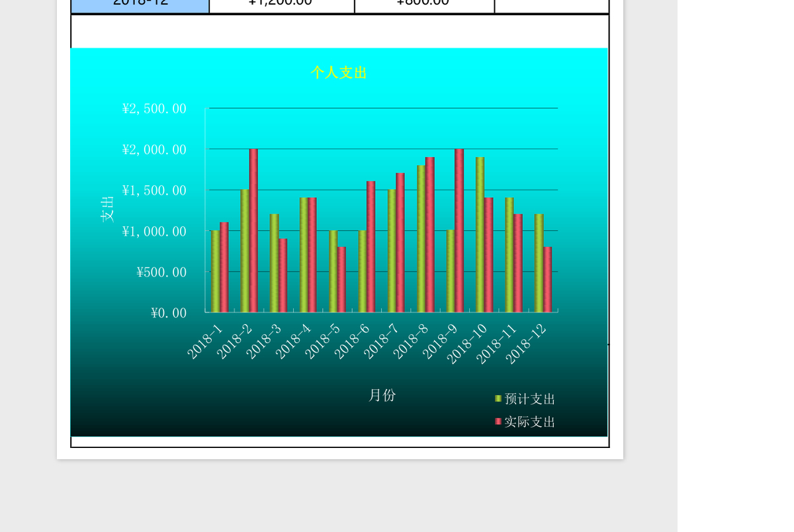794x532 pixels.
Task: Select the red 实际支出 bar for 2018-3
Action: point(283,275)
